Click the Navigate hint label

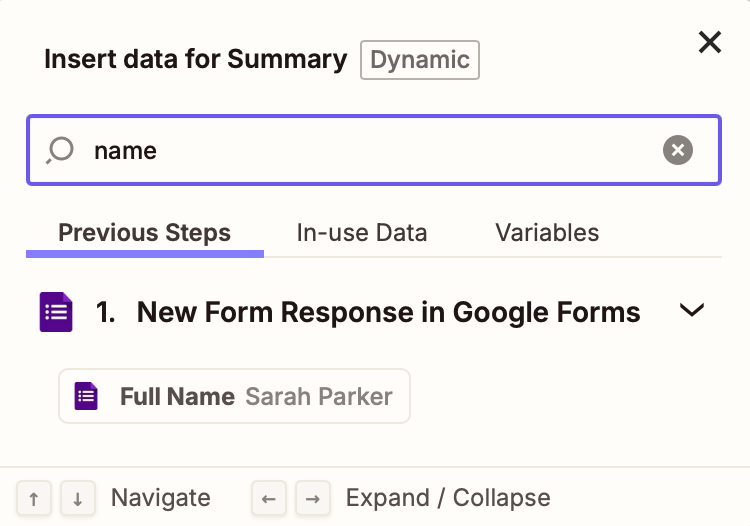(161, 498)
